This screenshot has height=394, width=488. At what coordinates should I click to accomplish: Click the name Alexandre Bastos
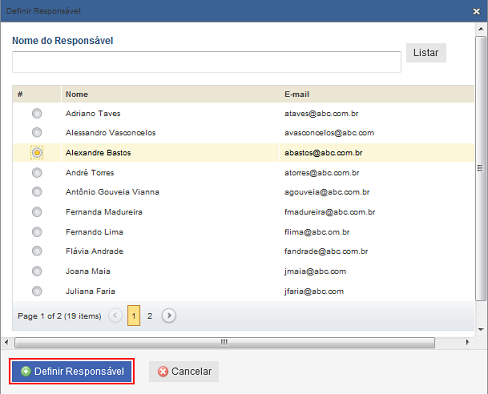tap(98, 153)
